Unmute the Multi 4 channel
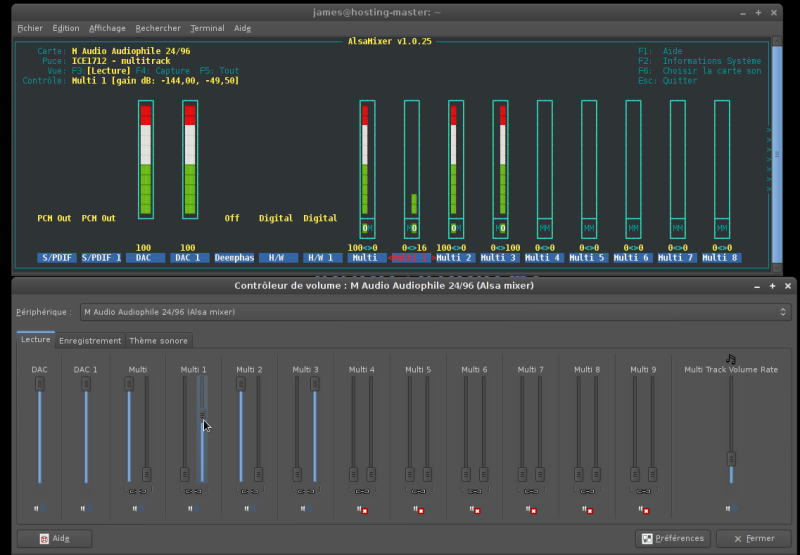 coord(362,510)
